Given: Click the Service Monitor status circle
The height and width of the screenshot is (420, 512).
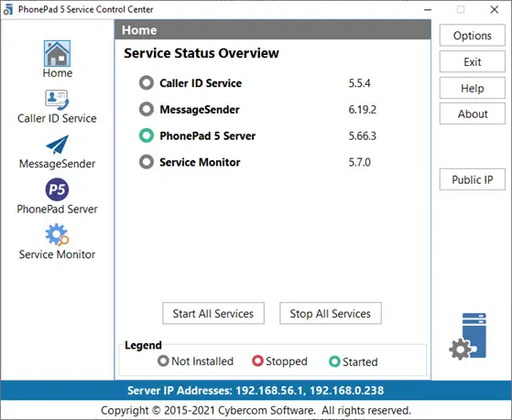Looking at the screenshot, I should (147, 162).
